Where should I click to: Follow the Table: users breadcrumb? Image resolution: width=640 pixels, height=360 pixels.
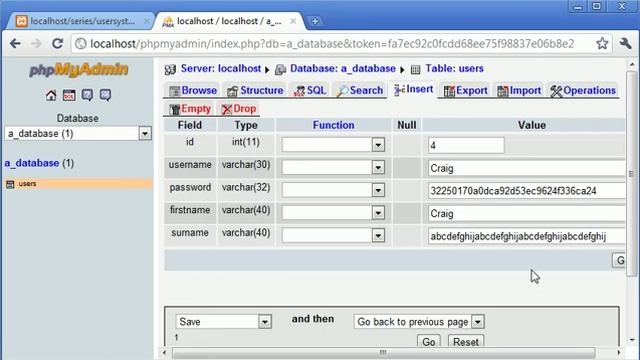pyautogui.click(x=454, y=69)
